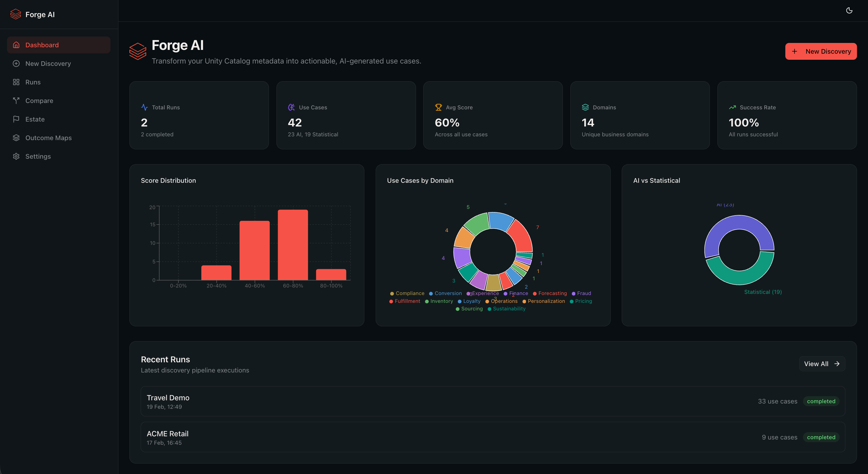This screenshot has width=868, height=474.
Task: Click the Travel Demo completed badge
Action: [821, 401]
